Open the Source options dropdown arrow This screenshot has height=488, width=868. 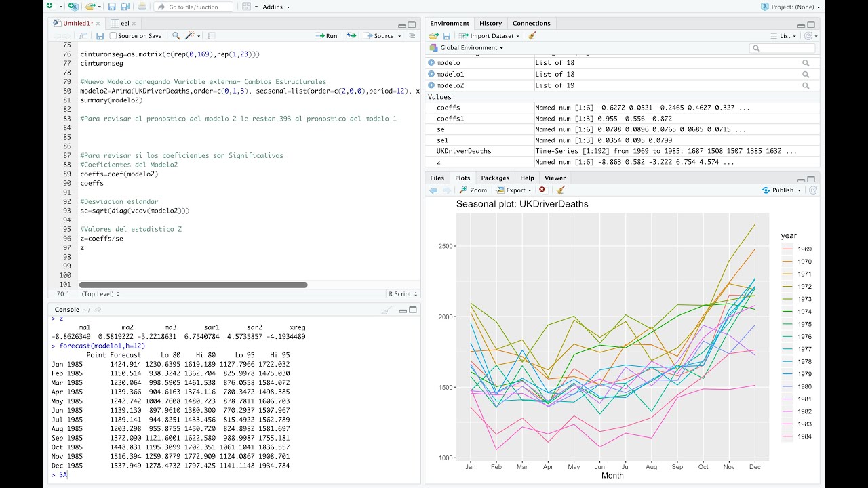(x=399, y=35)
